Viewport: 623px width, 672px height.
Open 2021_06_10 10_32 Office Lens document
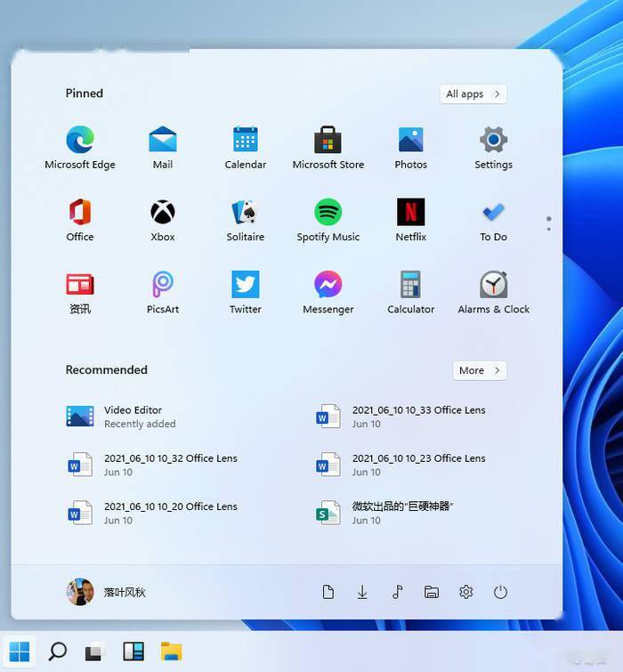152,465
